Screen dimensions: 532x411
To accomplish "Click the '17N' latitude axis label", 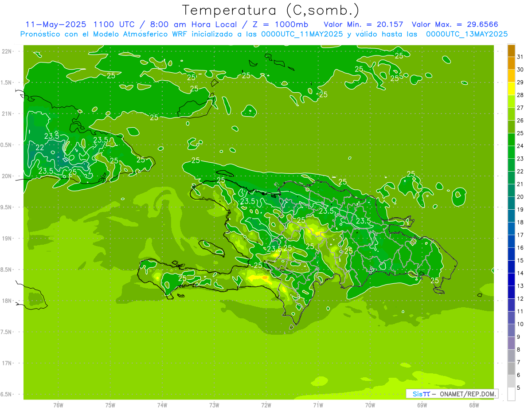I will pyautogui.click(x=7, y=363).
